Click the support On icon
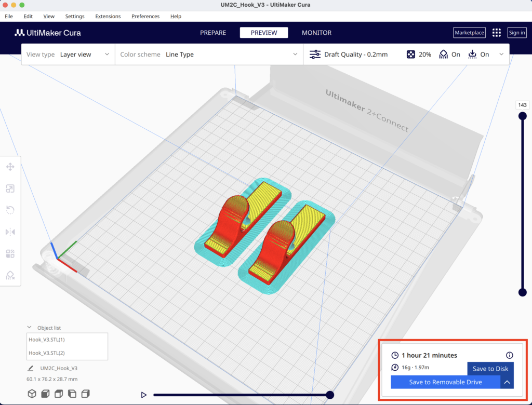The image size is (532, 405). coord(444,55)
